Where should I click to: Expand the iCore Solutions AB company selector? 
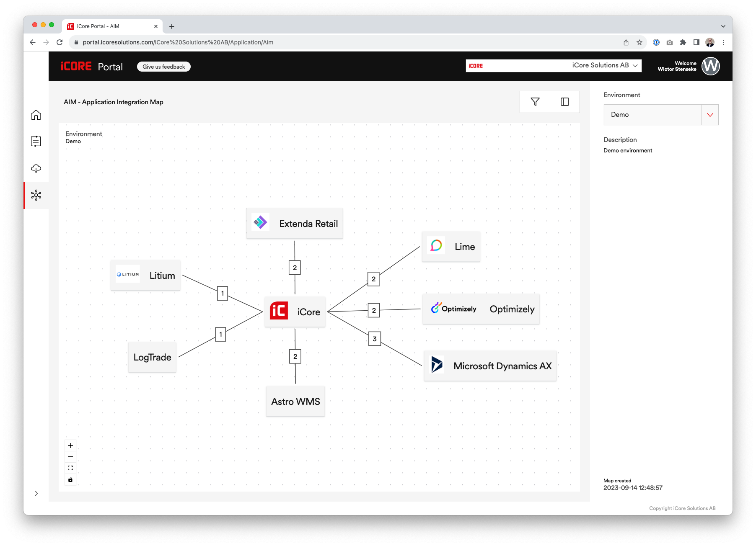tap(634, 65)
